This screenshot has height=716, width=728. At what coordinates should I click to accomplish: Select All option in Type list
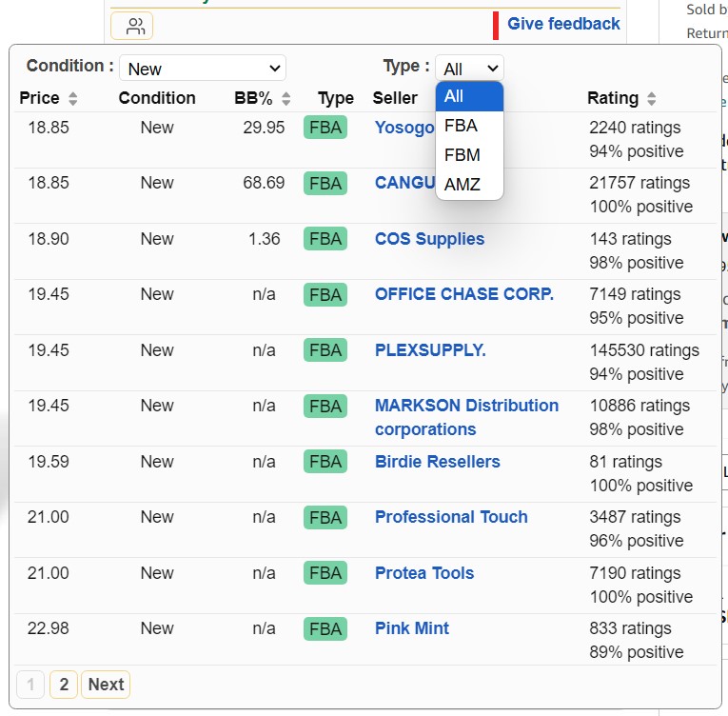click(x=469, y=97)
